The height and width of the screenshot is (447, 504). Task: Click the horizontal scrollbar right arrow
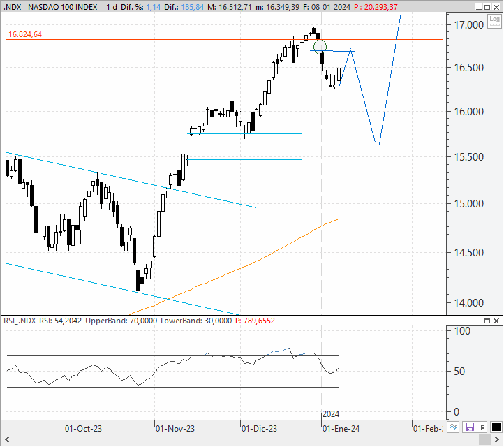click(496, 439)
